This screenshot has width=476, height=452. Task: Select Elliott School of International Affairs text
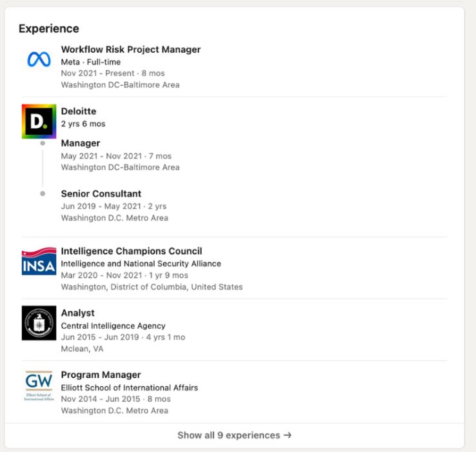129,388
